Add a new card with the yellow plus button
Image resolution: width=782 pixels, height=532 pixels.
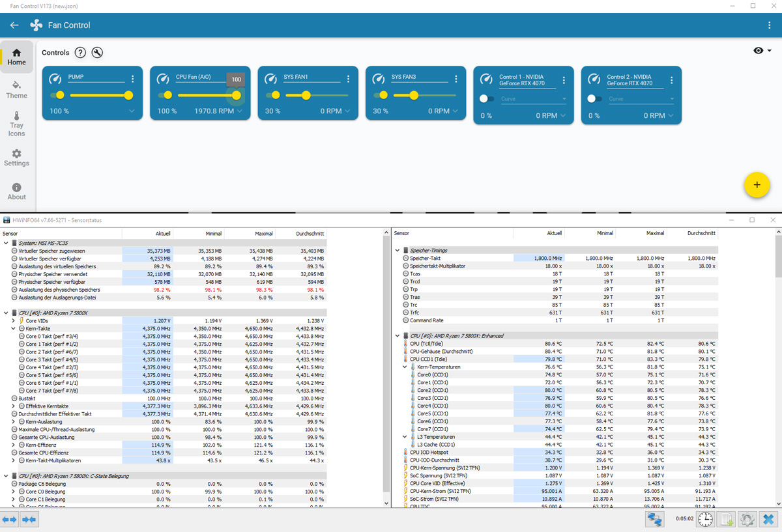tap(757, 185)
